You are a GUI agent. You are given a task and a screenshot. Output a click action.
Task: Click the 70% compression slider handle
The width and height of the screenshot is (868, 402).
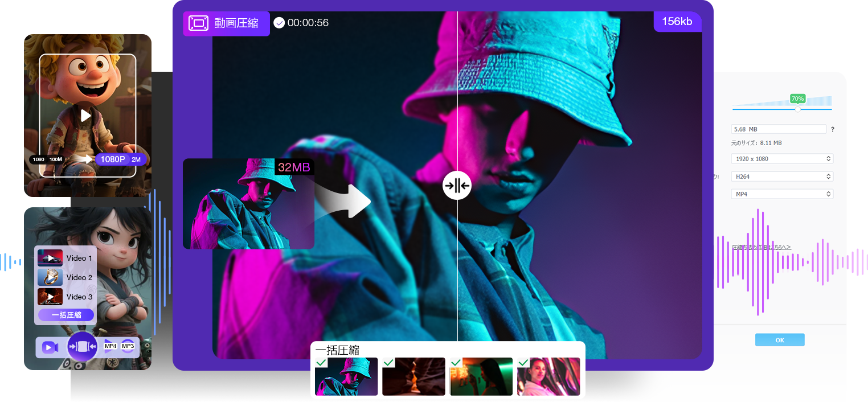pos(797,109)
